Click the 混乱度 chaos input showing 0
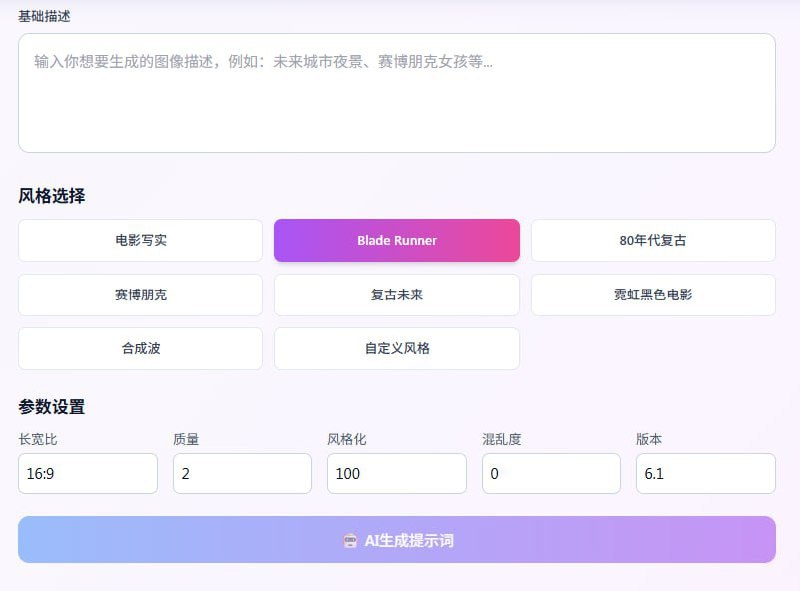The height and width of the screenshot is (591, 800). point(551,473)
